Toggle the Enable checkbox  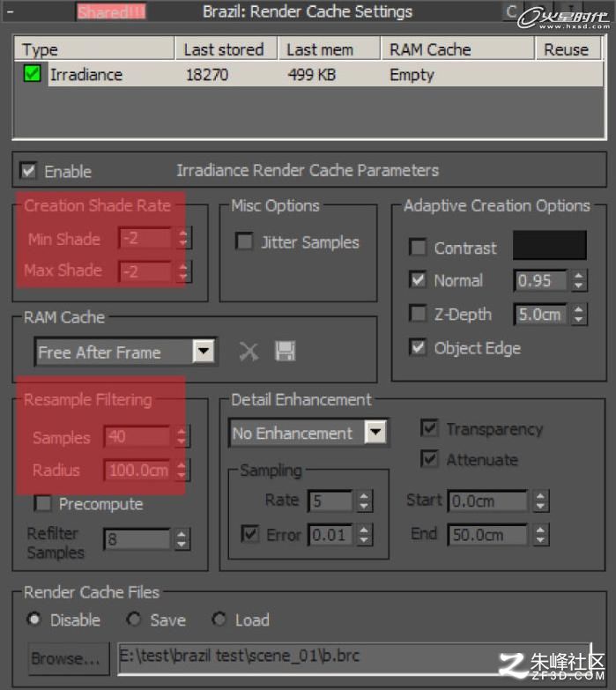pos(28,170)
